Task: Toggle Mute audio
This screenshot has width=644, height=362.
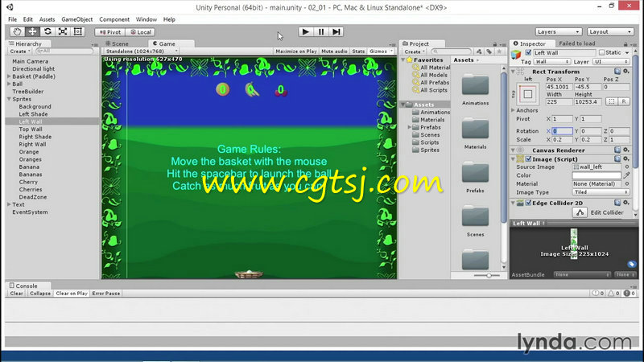Action: coord(334,51)
